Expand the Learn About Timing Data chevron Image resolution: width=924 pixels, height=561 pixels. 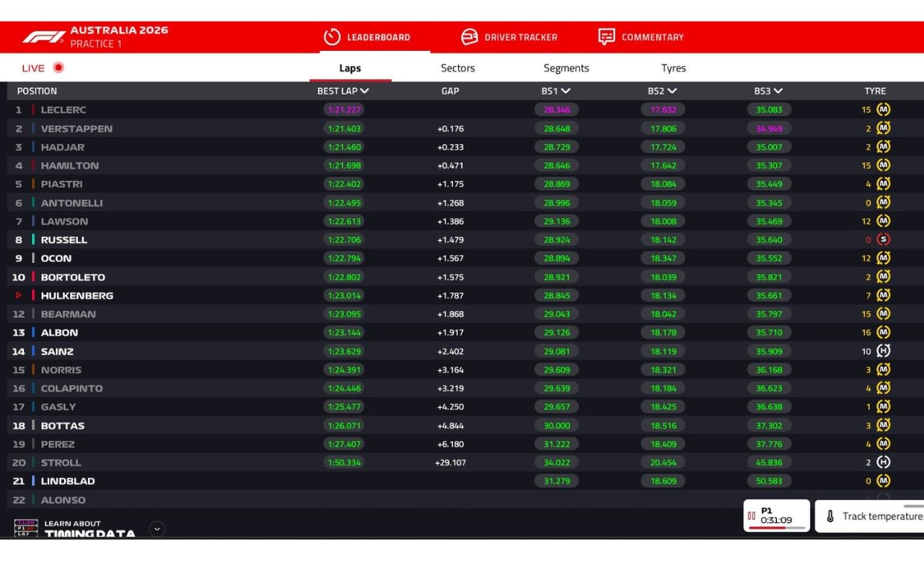coord(157,529)
